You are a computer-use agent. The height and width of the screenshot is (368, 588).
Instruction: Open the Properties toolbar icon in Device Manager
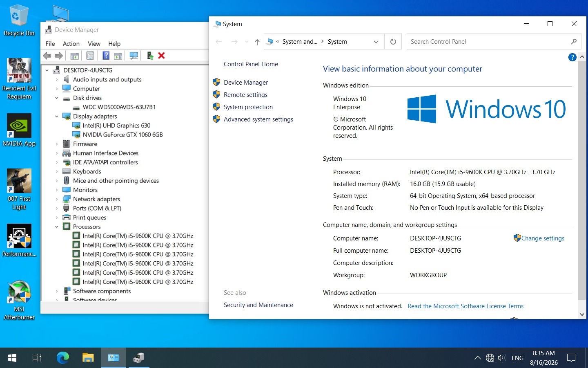pyautogui.click(x=90, y=56)
